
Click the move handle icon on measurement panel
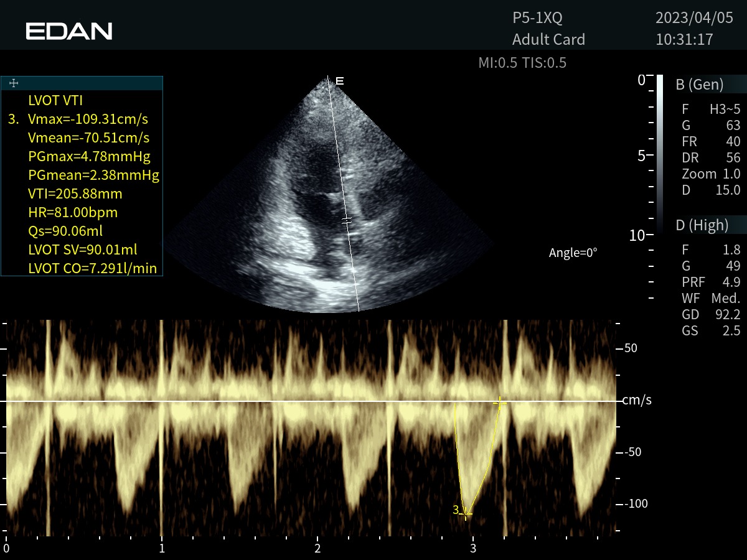click(14, 83)
